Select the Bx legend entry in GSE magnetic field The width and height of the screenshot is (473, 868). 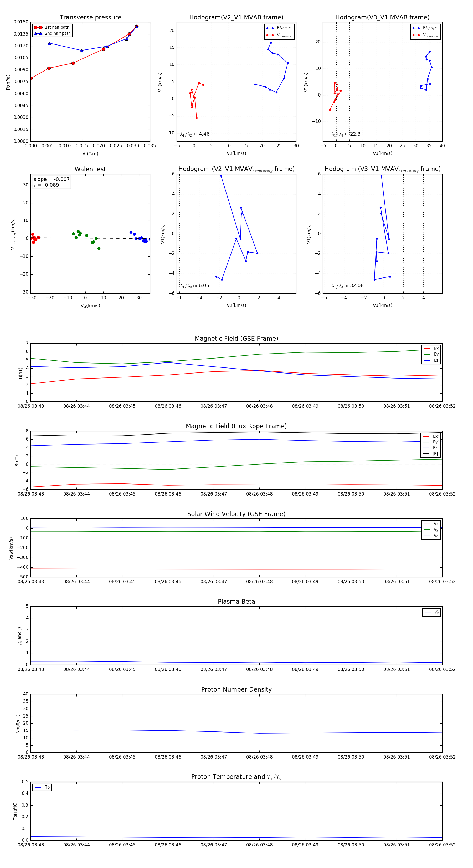point(431,349)
